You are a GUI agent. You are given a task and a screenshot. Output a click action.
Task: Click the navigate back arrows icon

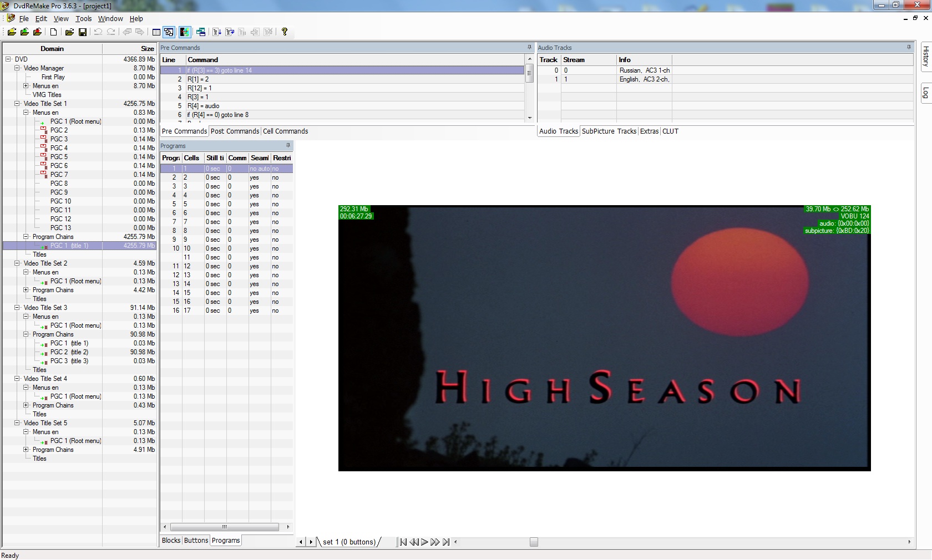(x=127, y=32)
